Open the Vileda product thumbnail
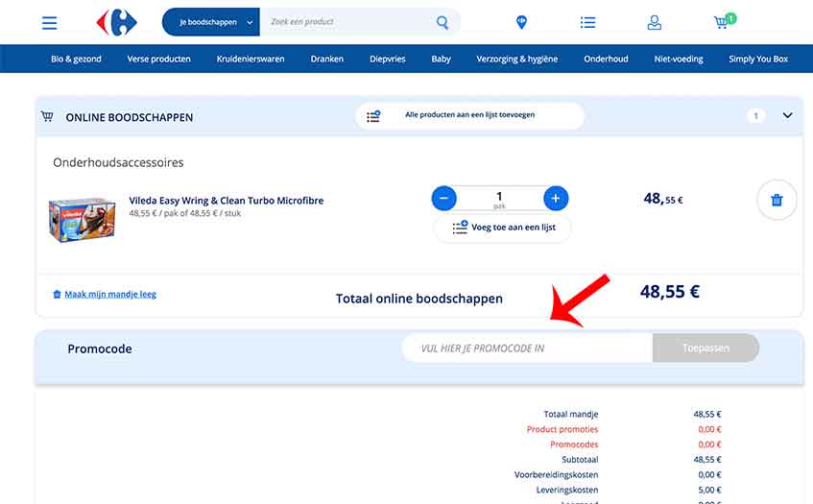The height and width of the screenshot is (504, 813). 82,219
